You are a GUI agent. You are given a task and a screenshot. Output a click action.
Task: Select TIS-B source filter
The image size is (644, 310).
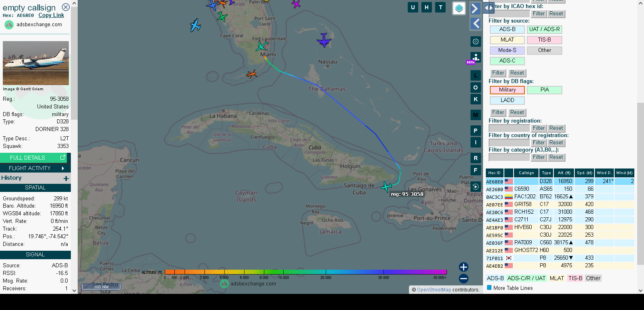(x=544, y=40)
